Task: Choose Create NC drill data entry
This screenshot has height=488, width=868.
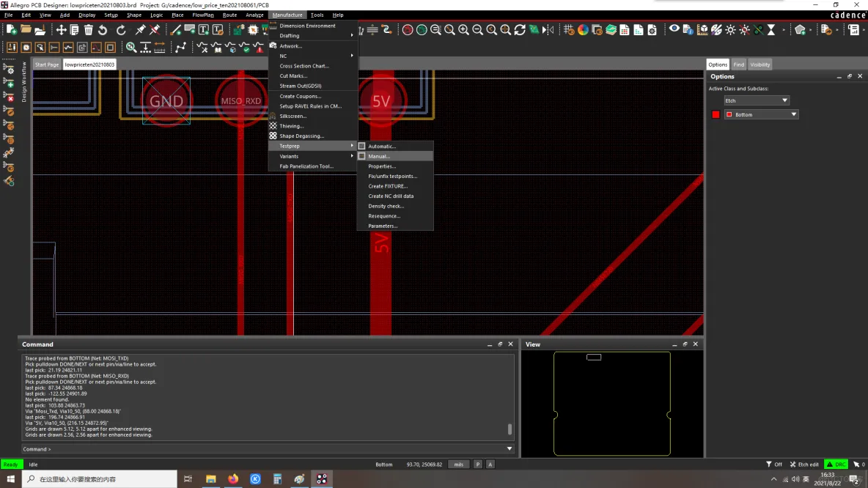Action: tap(395, 196)
